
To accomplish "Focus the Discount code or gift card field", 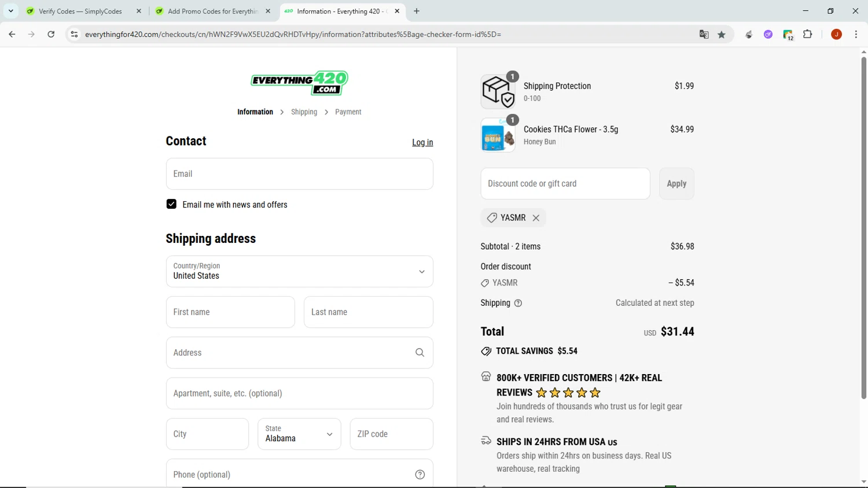I will [x=565, y=184].
